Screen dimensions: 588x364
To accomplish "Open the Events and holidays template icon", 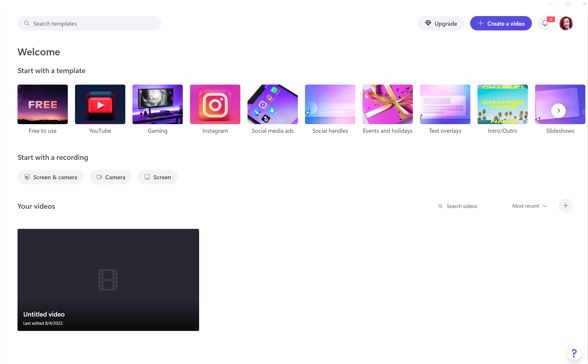I will coord(387,104).
